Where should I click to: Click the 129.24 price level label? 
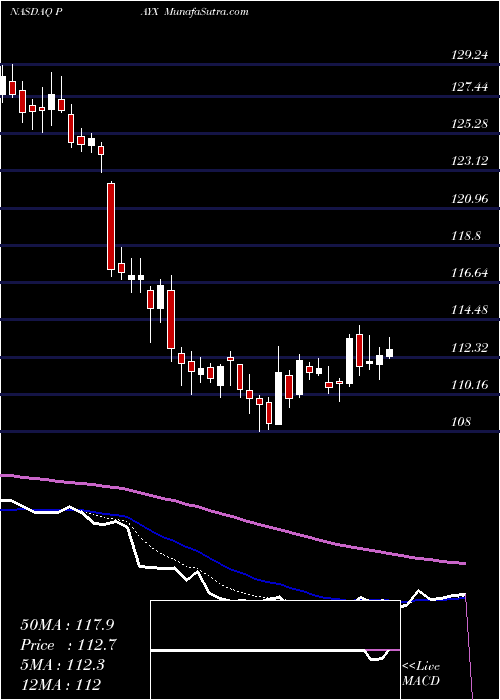coord(469,55)
